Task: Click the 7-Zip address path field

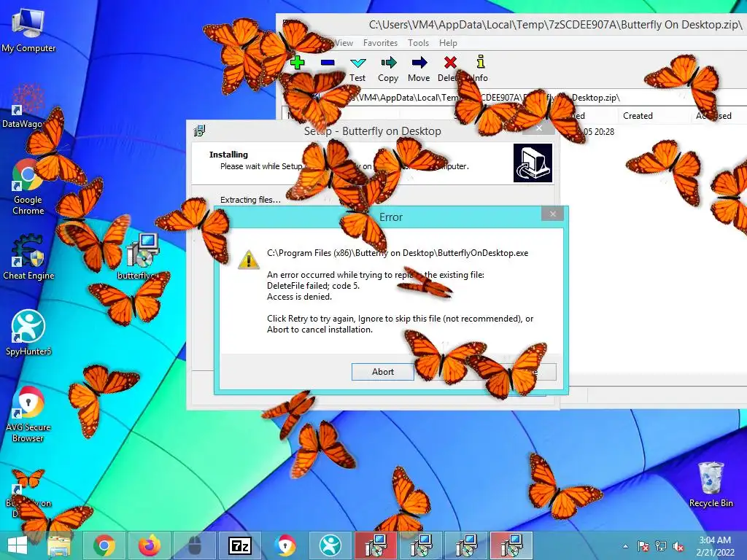Action: pos(514,98)
